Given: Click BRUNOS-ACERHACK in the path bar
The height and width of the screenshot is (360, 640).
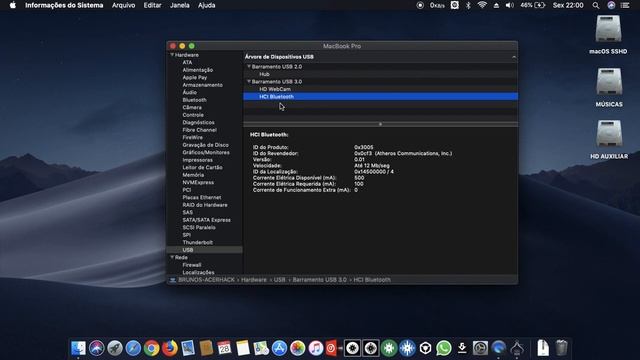Looking at the screenshot, I should tap(206, 280).
